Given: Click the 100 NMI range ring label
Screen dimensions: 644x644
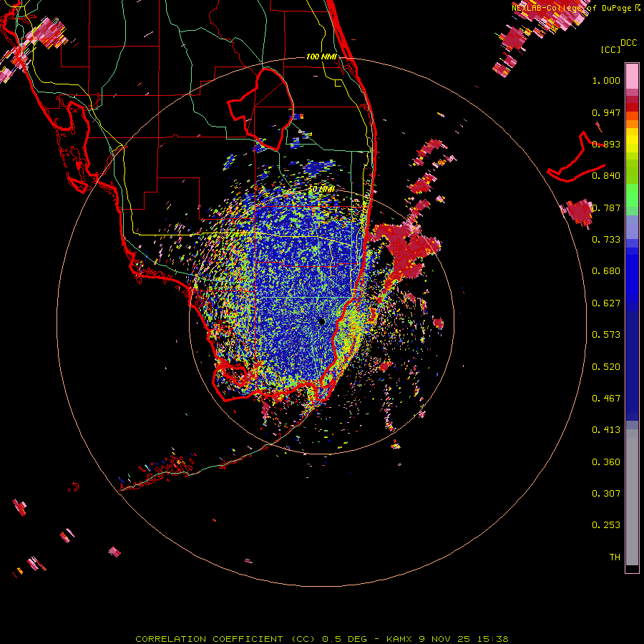Looking at the screenshot, I should click(x=321, y=57).
